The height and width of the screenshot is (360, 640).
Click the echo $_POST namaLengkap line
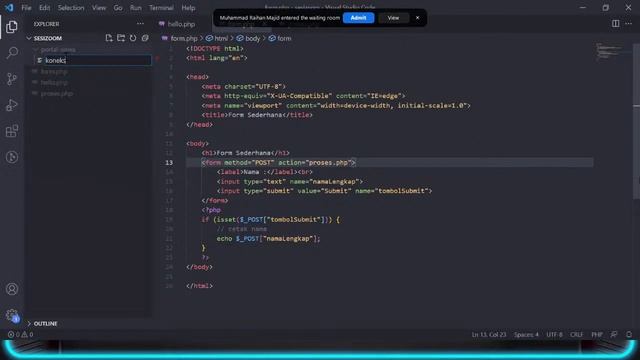[x=268, y=239]
